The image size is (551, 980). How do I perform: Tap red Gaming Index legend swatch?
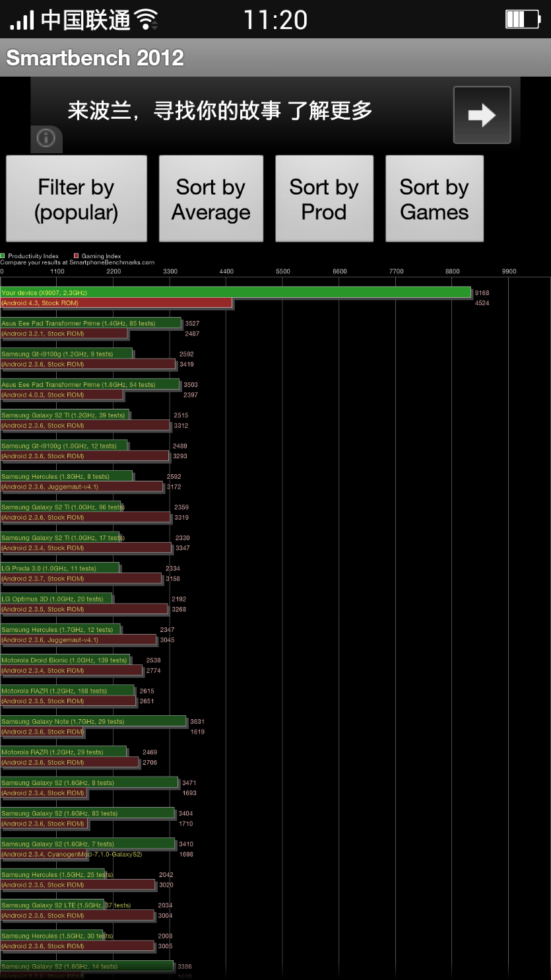click(x=77, y=256)
